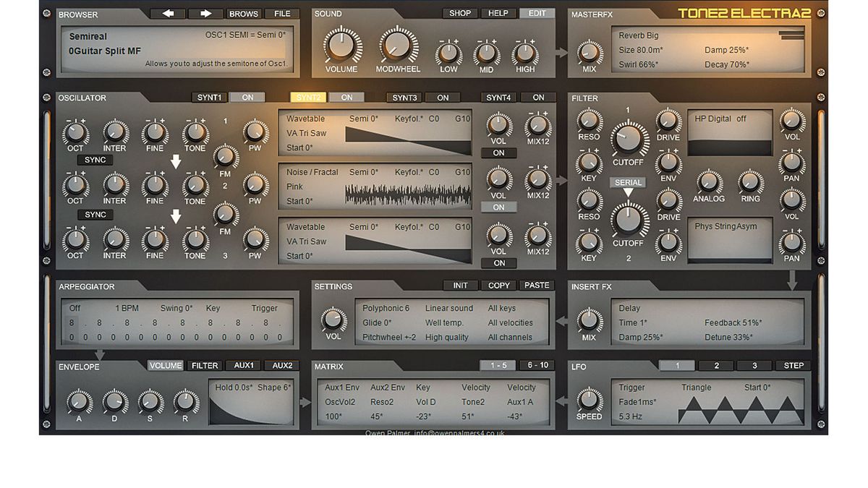Click the envelope release R knob
This screenshot has width=868, height=488.
[x=186, y=401]
